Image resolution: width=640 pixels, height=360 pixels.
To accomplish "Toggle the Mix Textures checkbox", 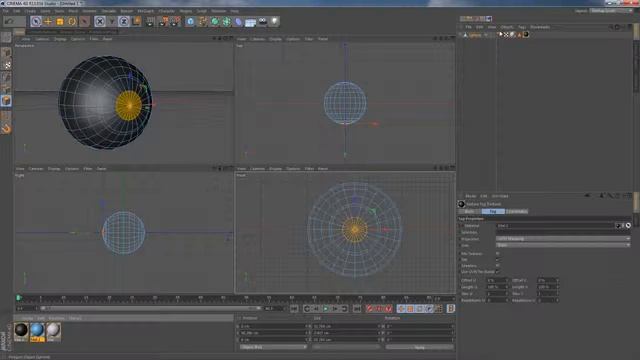I will tap(497, 253).
